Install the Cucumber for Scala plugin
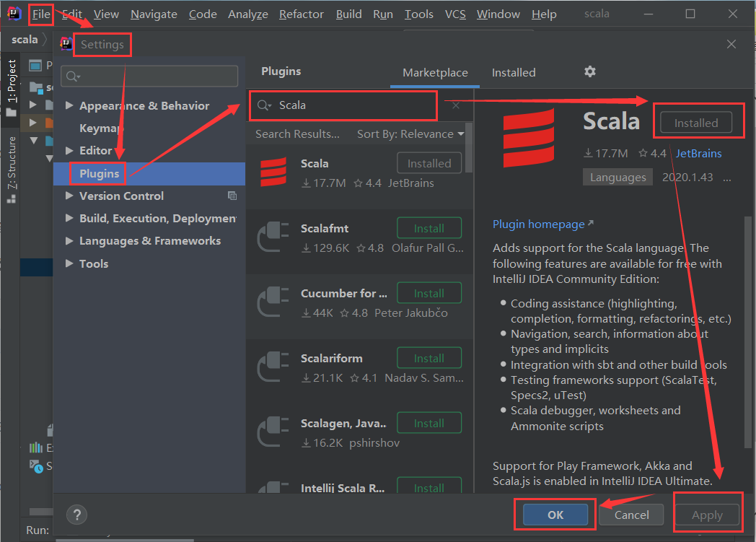Image resolution: width=756 pixels, height=542 pixels. [429, 293]
